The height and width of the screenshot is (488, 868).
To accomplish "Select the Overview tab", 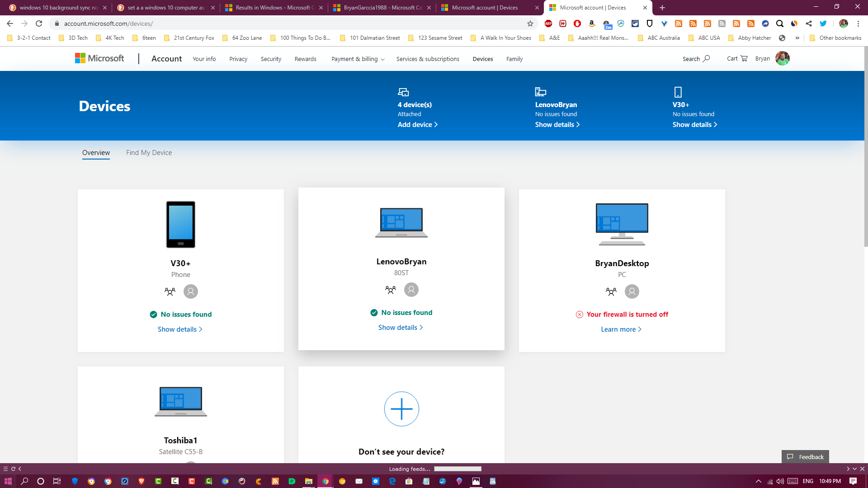I will click(x=96, y=153).
